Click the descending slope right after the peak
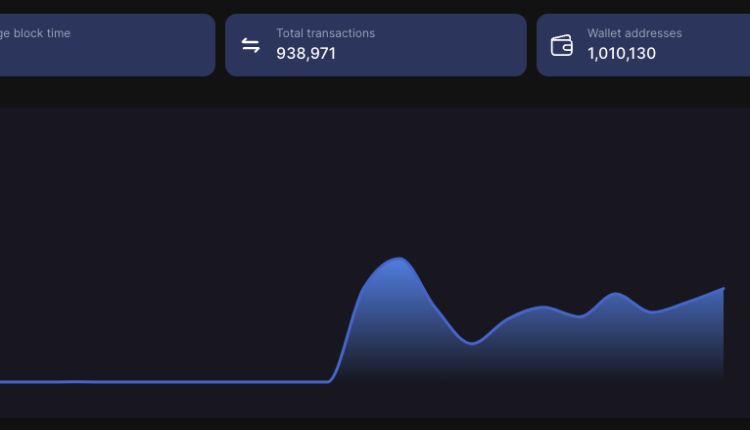The width and height of the screenshot is (750, 430). pyautogui.click(x=430, y=298)
